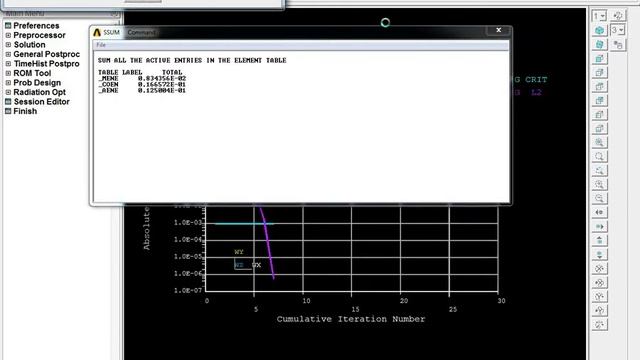Fit model to view

pos(599,142)
